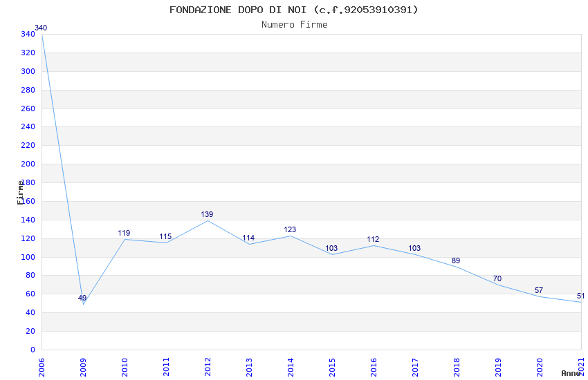The width and height of the screenshot is (588, 380).
Task: Select the data label 103 above 2017
Action: tap(414, 248)
